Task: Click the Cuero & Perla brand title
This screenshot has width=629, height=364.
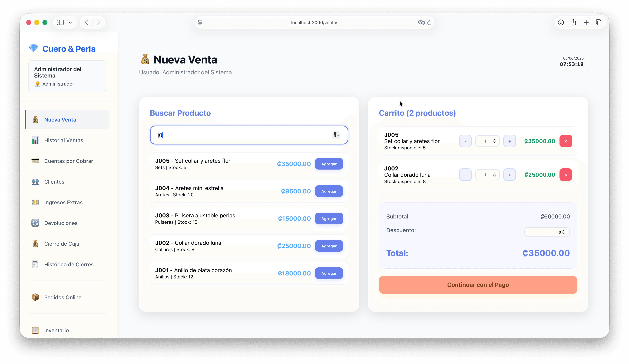Action: tap(69, 49)
